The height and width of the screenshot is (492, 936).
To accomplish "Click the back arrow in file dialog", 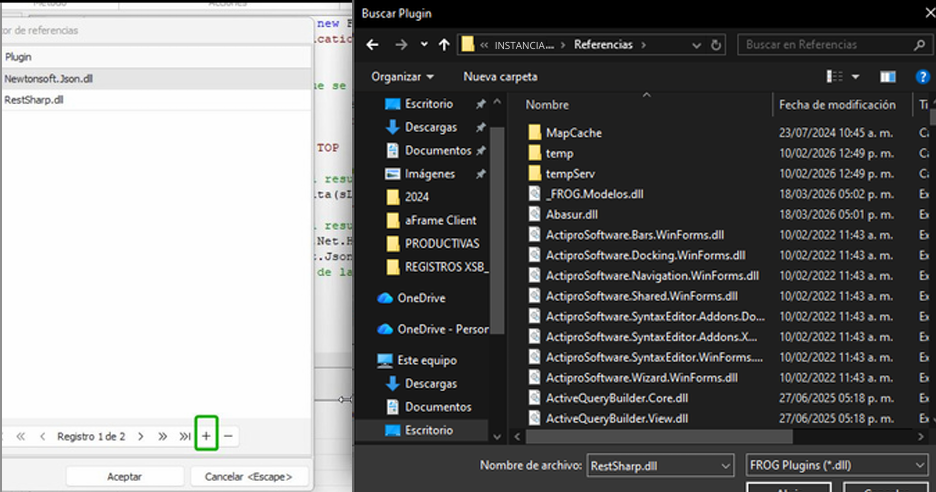I will tap(373, 45).
